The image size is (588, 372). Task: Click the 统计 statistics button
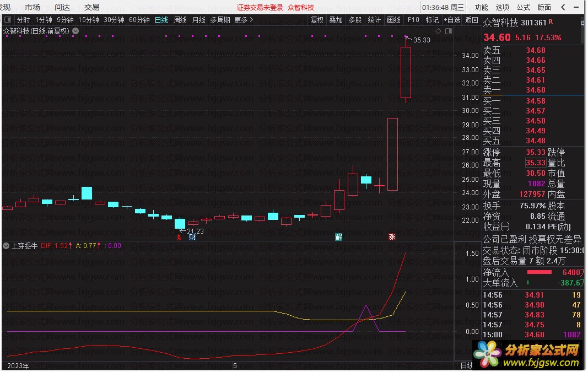pos(374,20)
